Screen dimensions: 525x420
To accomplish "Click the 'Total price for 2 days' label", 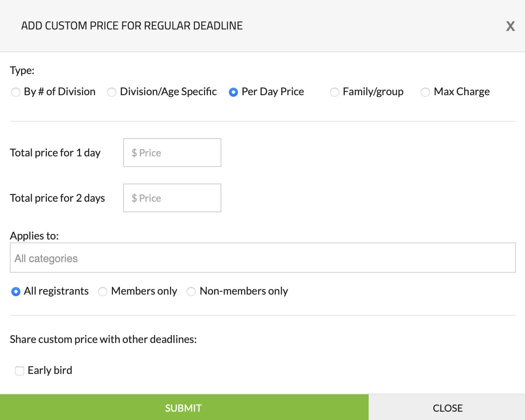I will click(x=57, y=198).
